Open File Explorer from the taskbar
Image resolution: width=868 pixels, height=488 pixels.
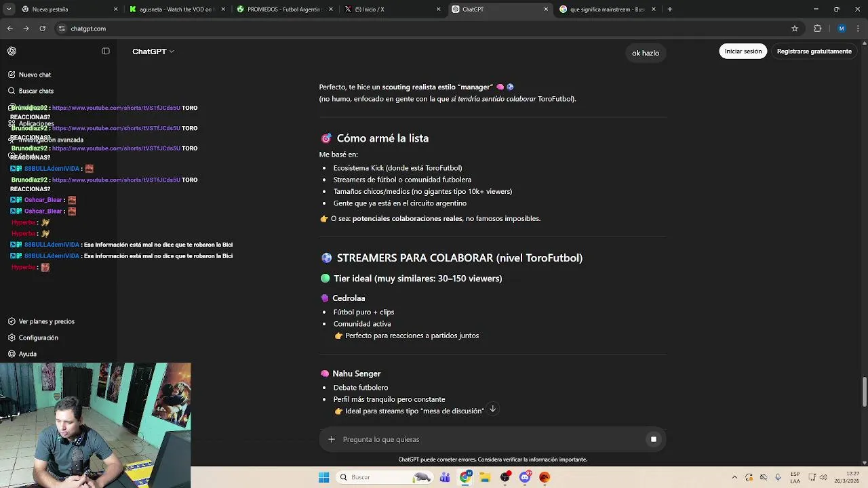tap(485, 477)
